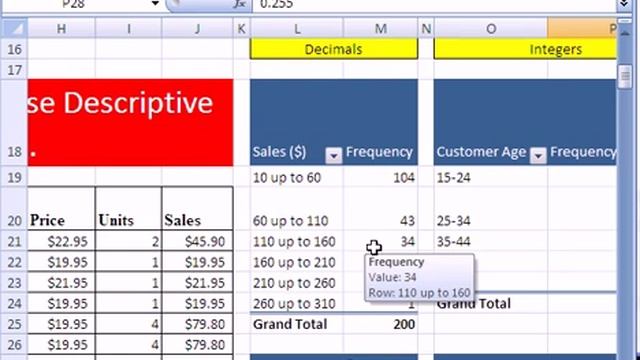Select sales value $45.90
The image size is (640, 360).
pos(198,241)
